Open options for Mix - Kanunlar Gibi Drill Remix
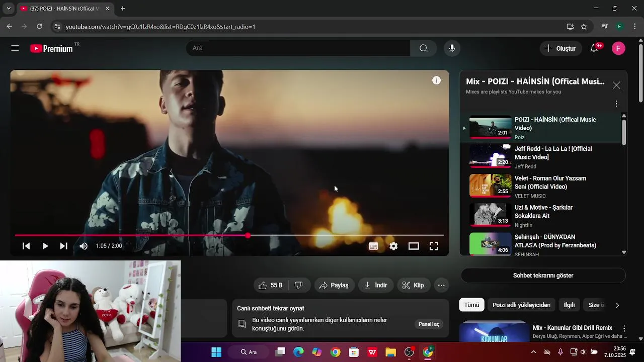644x362 pixels. (624, 328)
